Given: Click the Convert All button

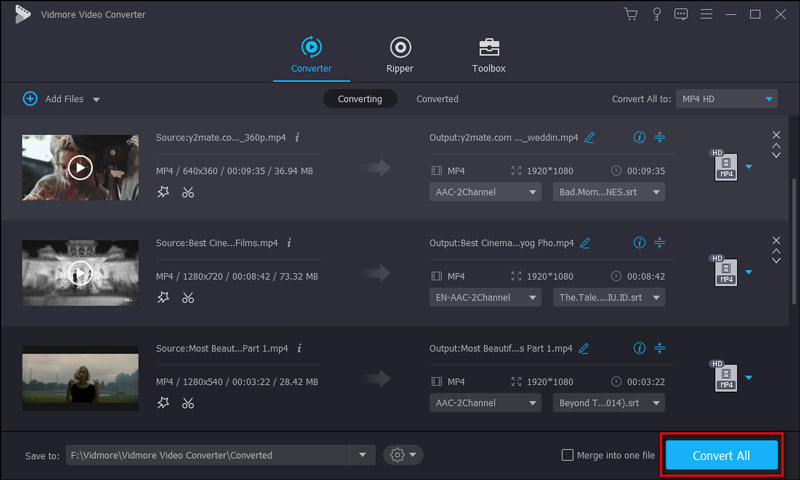Looking at the screenshot, I should 721,455.
